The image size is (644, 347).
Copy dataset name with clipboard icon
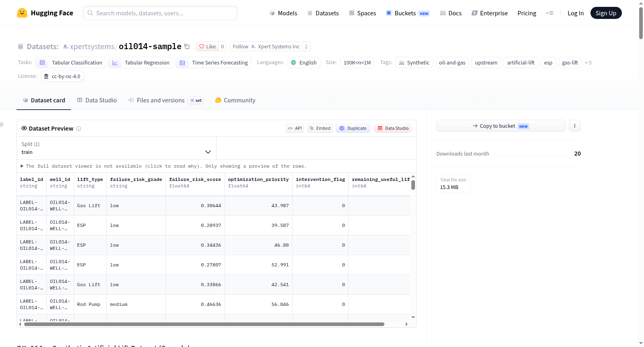coord(187,46)
